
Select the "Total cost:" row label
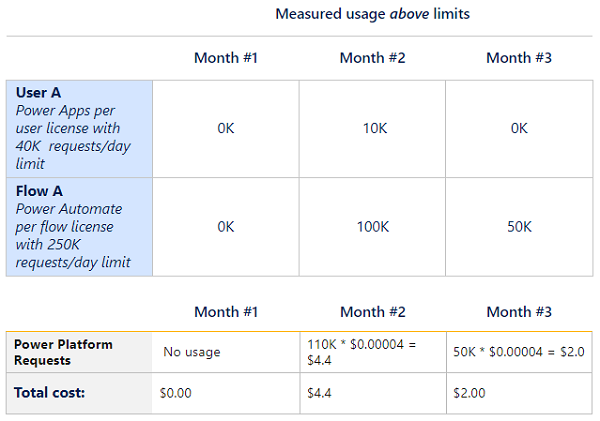point(49,393)
